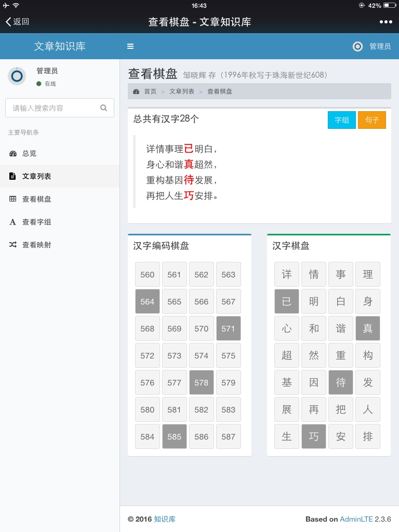
Task: Click the font icon beside 查看字组
Action: click(x=13, y=222)
